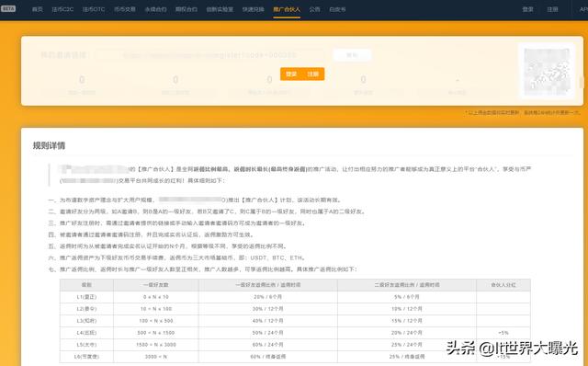Open 快速兑换 navigation item

click(x=254, y=9)
